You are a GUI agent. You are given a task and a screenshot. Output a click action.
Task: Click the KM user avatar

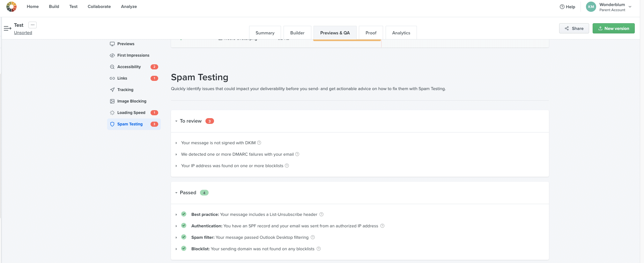pos(591,7)
